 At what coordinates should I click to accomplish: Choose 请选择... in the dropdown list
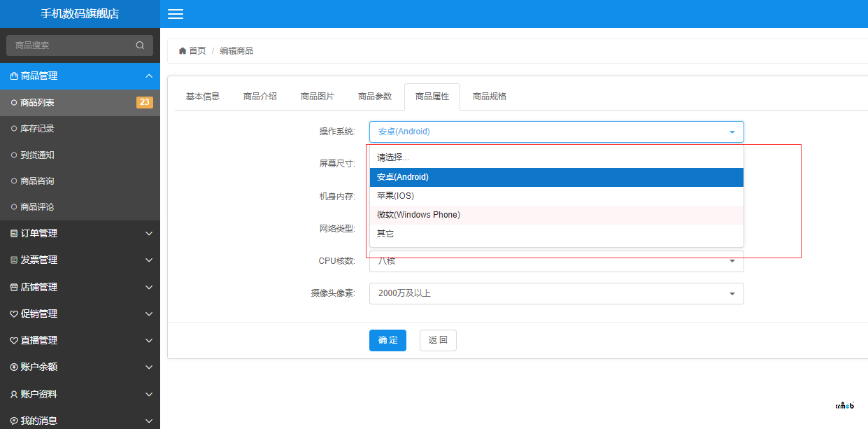click(556, 157)
